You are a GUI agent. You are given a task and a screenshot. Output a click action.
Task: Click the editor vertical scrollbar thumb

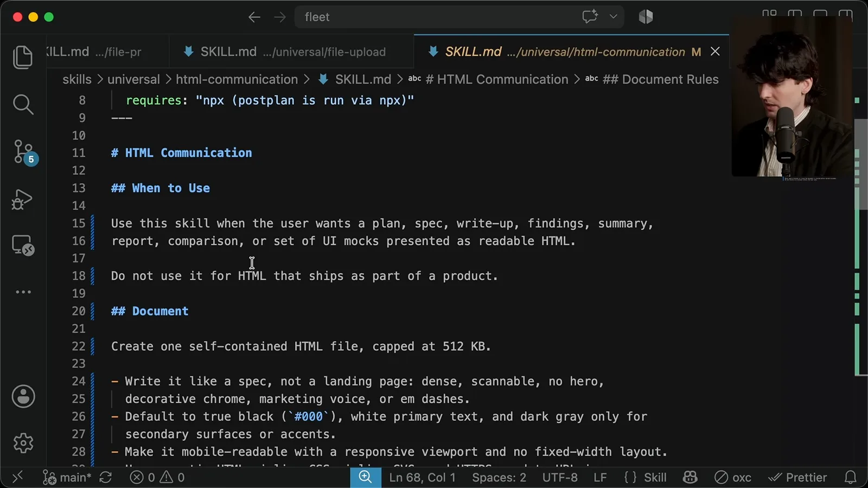point(860,164)
